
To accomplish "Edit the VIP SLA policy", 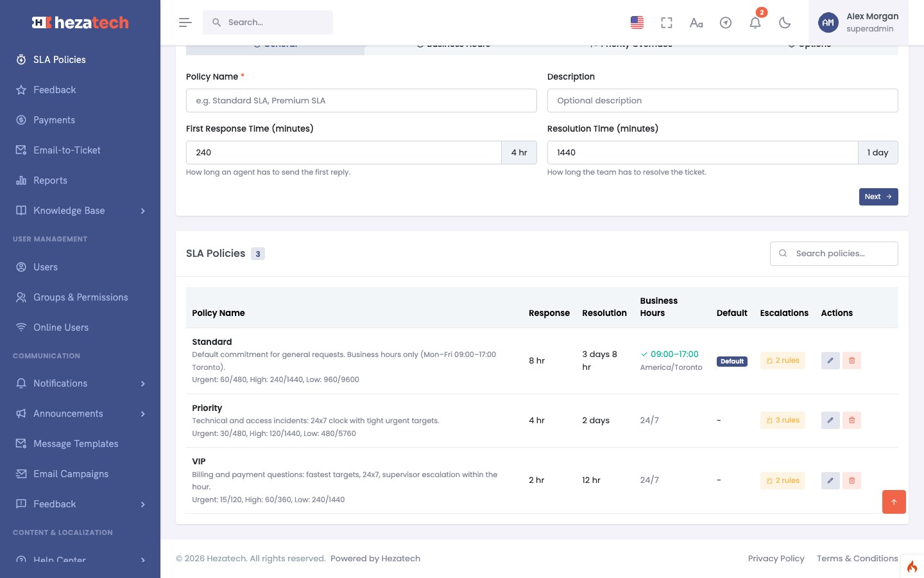I will (830, 480).
